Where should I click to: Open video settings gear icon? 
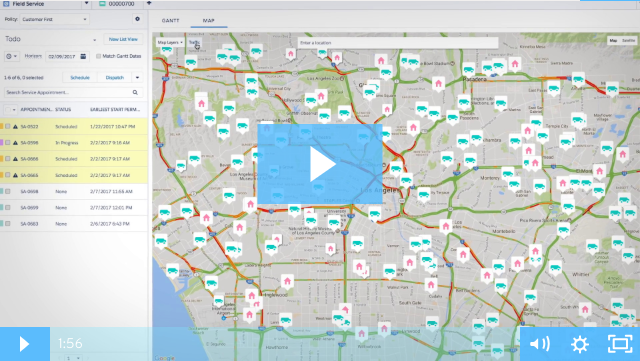pyautogui.click(x=580, y=344)
